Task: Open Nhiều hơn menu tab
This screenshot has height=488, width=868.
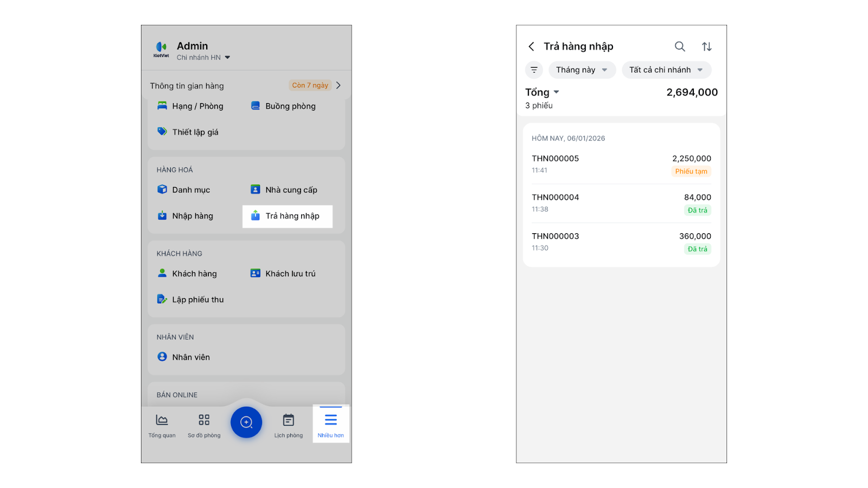Action: click(x=331, y=425)
